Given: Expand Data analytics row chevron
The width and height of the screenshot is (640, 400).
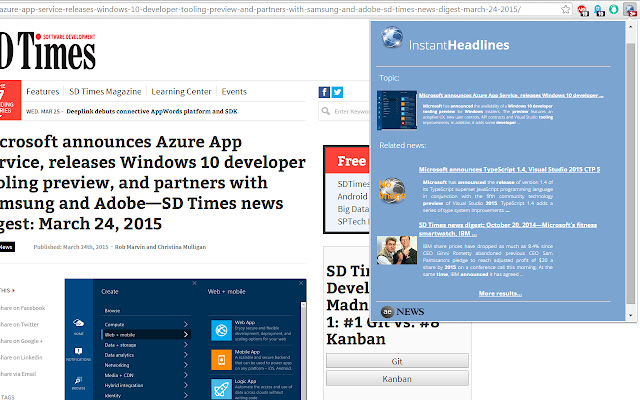Looking at the screenshot, I should coord(186,355).
